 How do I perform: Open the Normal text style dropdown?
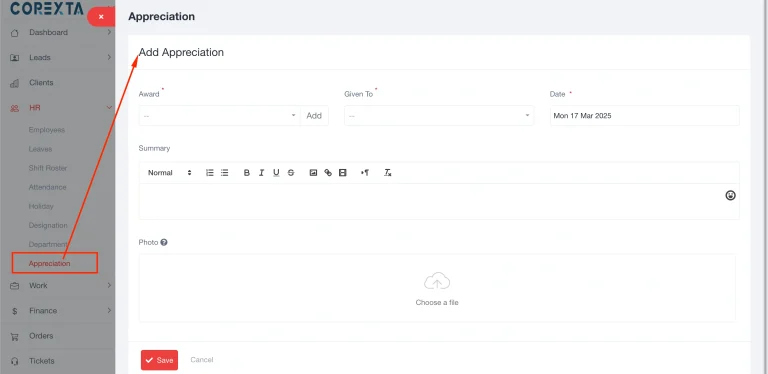click(169, 172)
